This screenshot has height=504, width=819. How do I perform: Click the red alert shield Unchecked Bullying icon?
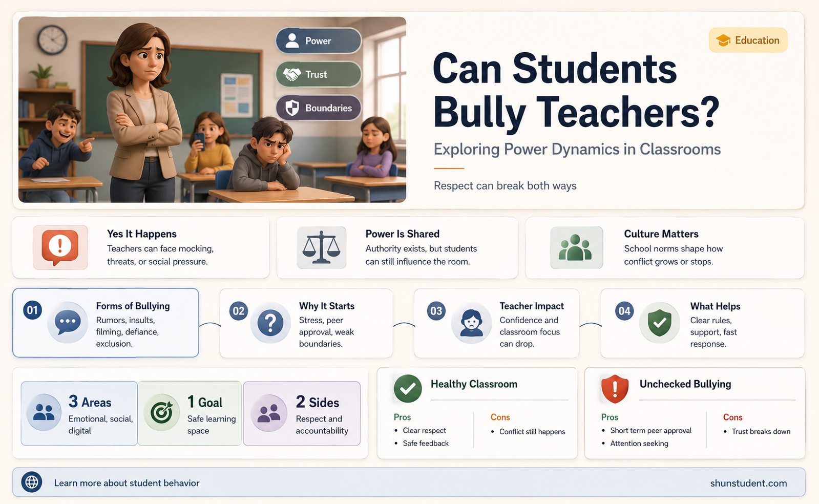pyautogui.click(x=615, y=389)
